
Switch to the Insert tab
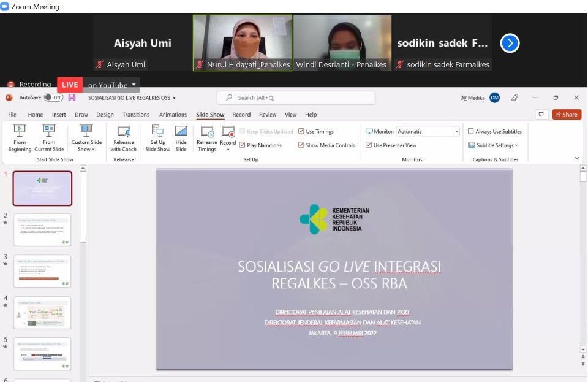coord(59,115)
